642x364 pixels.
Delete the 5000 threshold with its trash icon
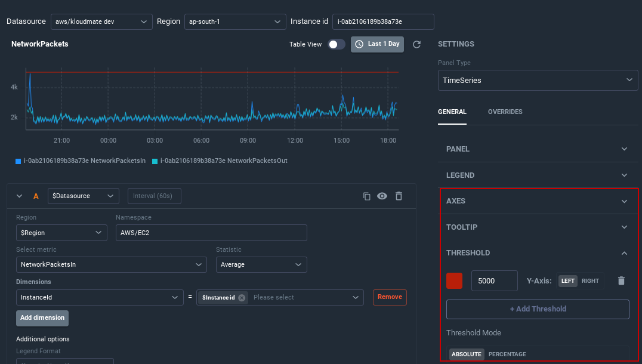point(621,280)
